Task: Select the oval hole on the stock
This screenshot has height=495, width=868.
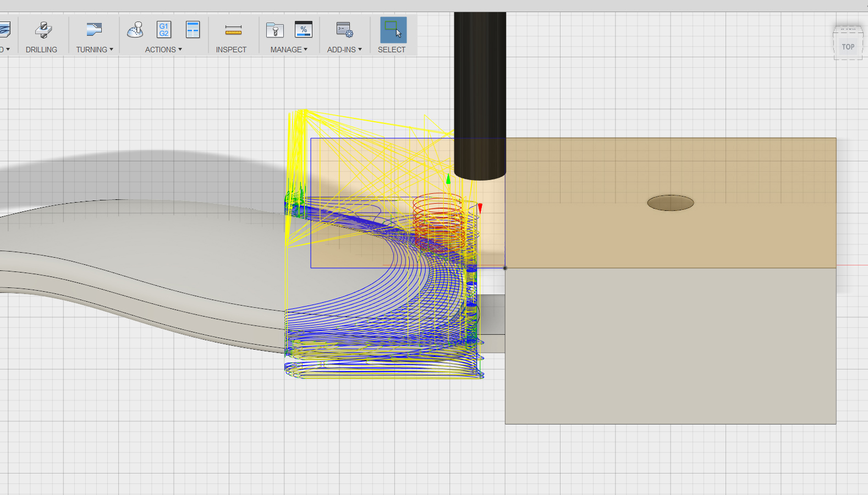Action: click(x=670, y=203)
